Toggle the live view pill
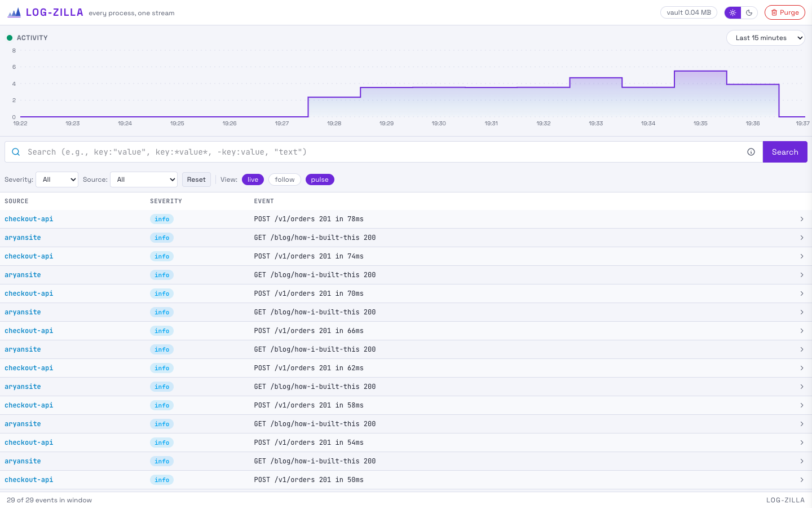Screen dimensions: 812x508 (x=253, y=179)
